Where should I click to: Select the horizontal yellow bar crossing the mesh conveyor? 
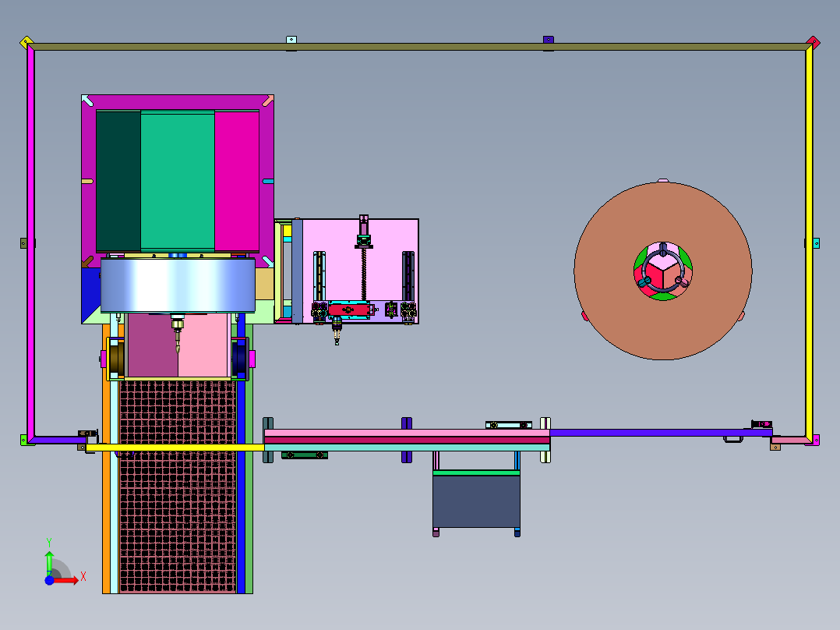click(175, 448)
